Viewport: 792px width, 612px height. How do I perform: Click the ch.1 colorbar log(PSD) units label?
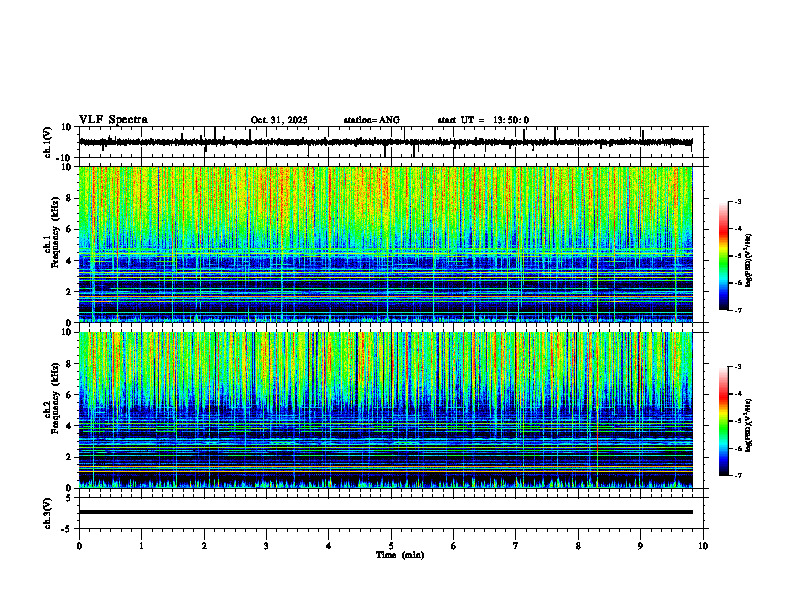[x=749, y=261]
